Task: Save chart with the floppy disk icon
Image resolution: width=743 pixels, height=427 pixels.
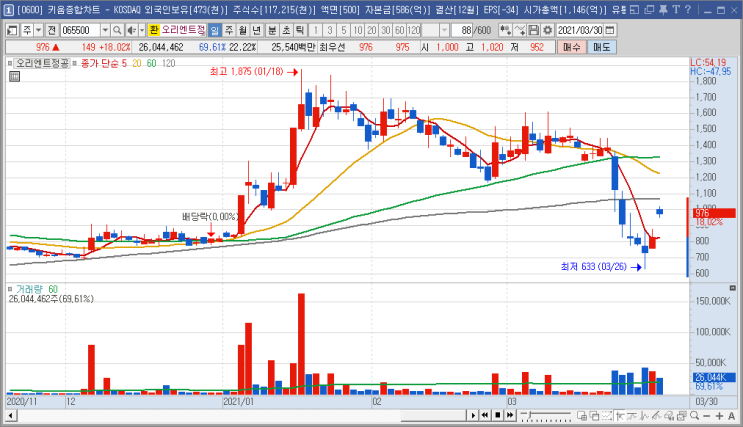Action: point(534,30)
